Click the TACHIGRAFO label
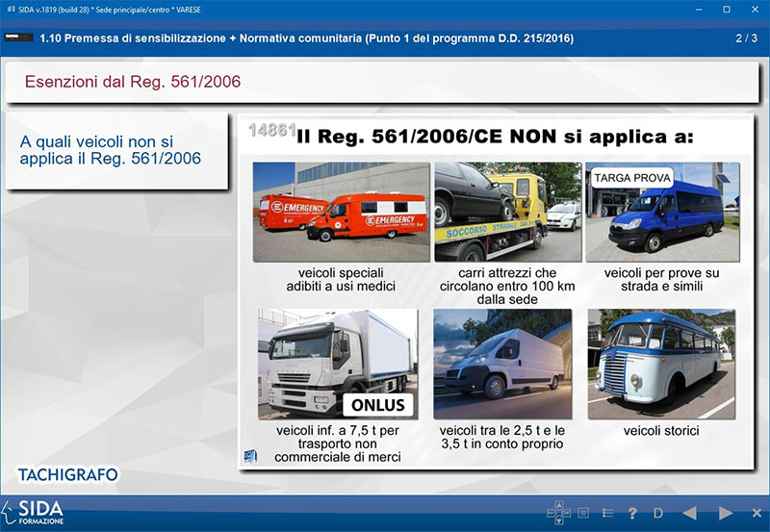 tap(67, 474)
